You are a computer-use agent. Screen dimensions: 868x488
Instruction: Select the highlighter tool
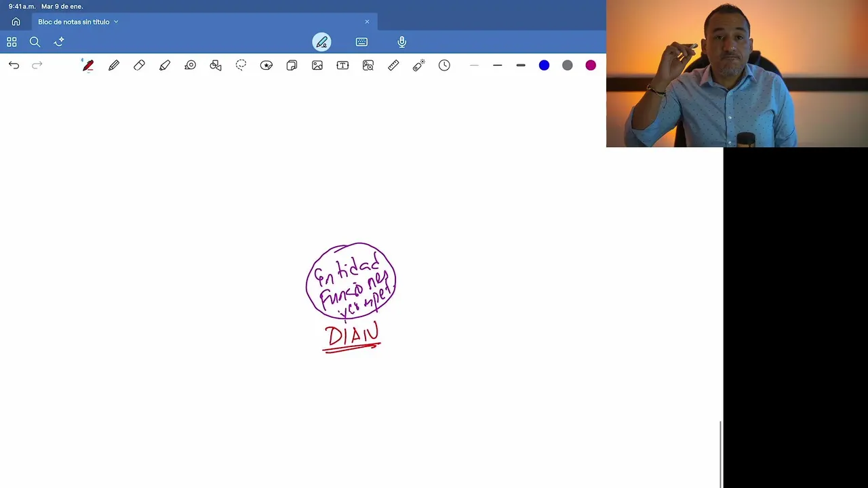coord(165,65)
